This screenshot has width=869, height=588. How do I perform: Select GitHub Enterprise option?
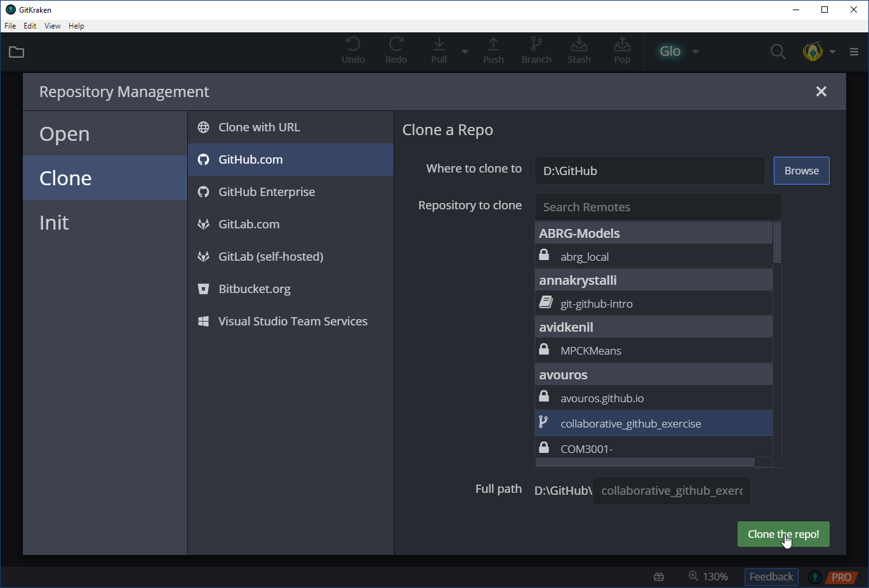(291, 192)
